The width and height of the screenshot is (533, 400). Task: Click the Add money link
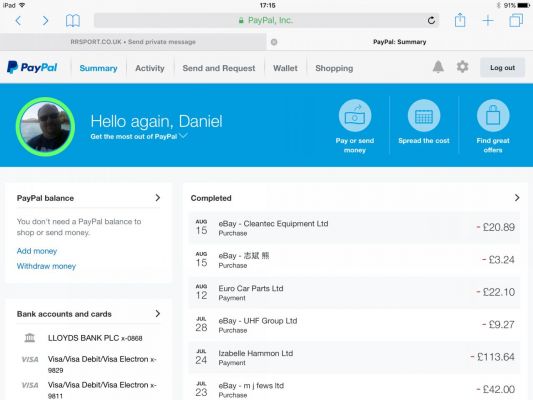[37, 251]
